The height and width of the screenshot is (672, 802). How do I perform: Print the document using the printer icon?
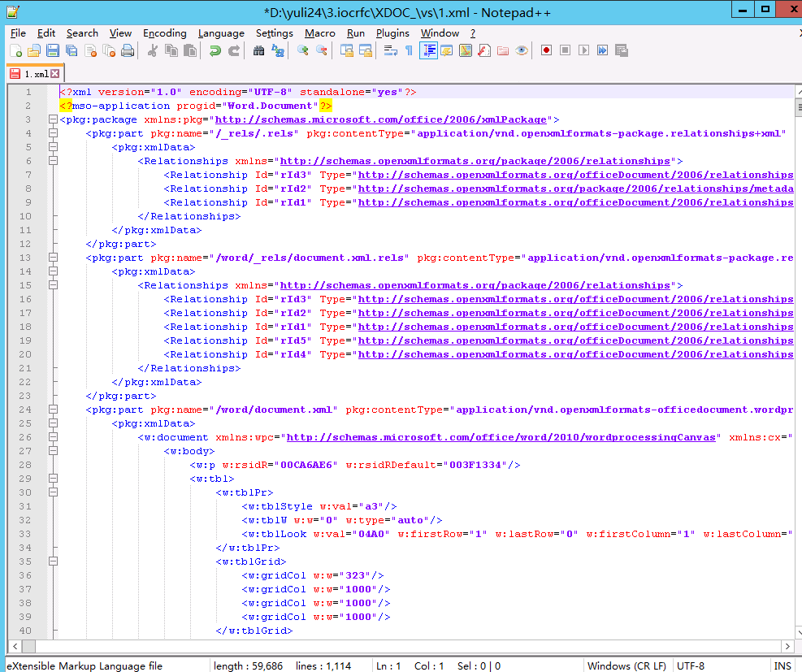tap(128, 50)
